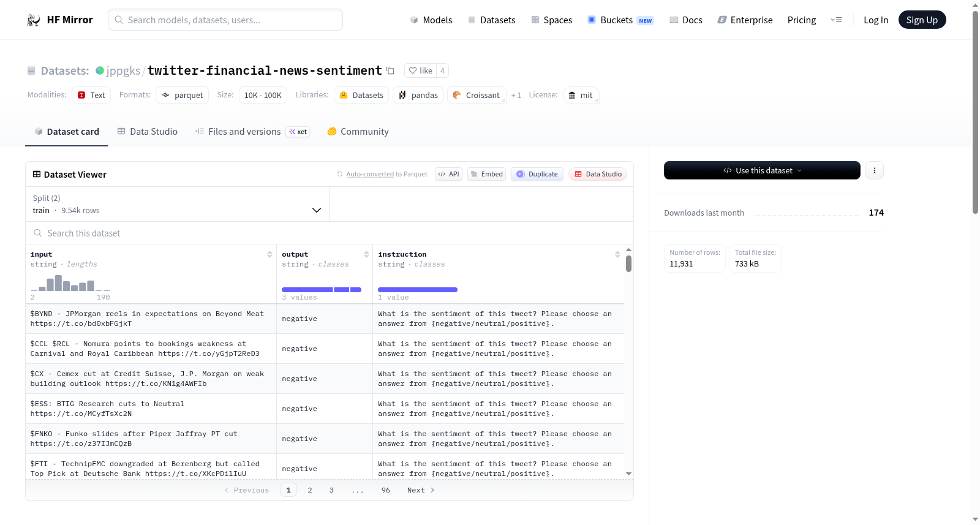
Task: Click the Embed button
Action: click(x=486, y=174)
